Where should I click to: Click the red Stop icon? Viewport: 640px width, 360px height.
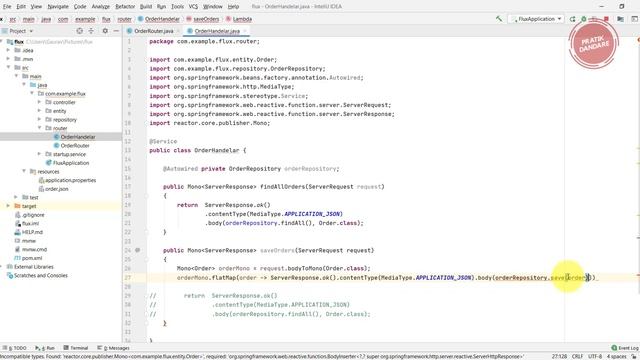pos(607,19)
